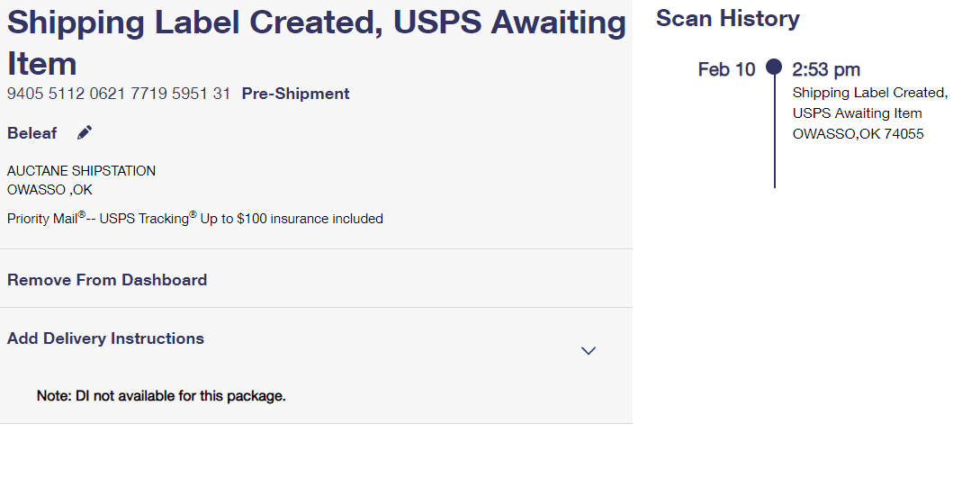
Task: Click Remove From Dashboard
Action: pos(107,280)
